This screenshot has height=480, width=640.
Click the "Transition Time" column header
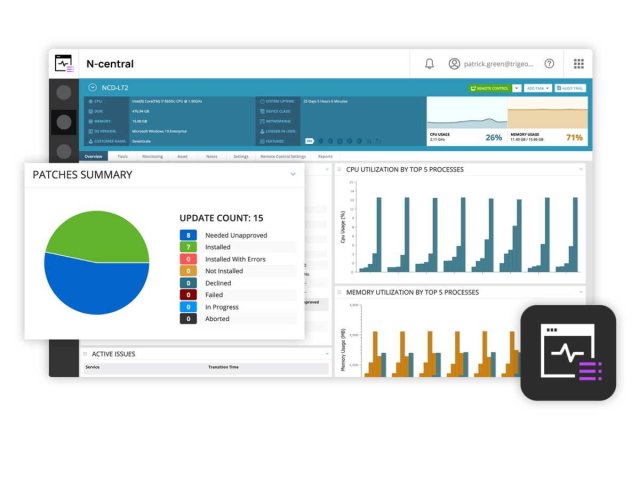pos(223,367)
